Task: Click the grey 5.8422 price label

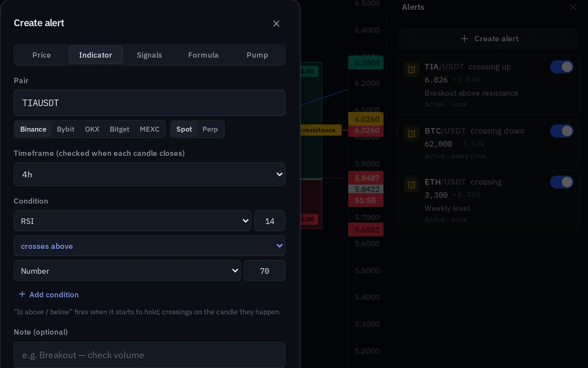Action: [366, 189]
